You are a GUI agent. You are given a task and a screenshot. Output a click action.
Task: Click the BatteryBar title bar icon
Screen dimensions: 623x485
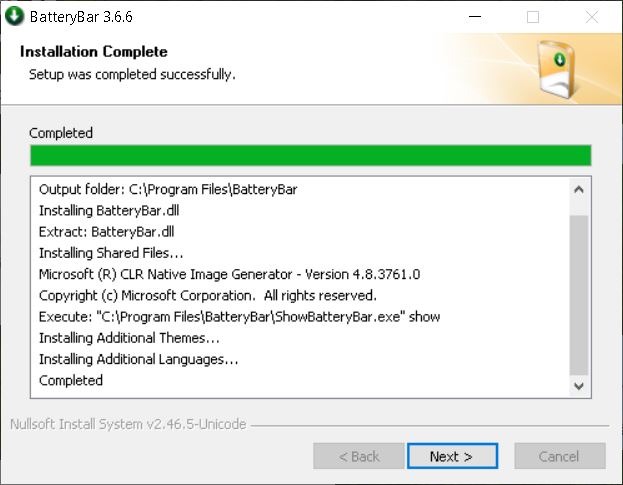coord(15,16)
